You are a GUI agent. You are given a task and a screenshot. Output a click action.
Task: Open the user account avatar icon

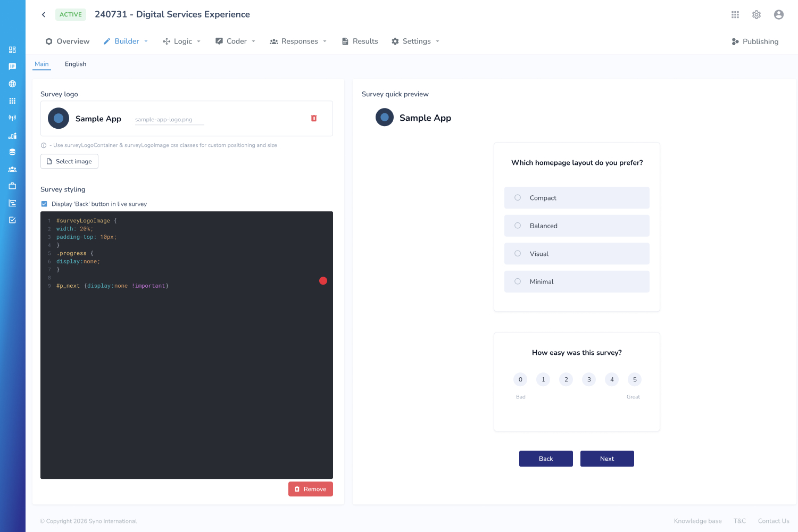point(779,14)
